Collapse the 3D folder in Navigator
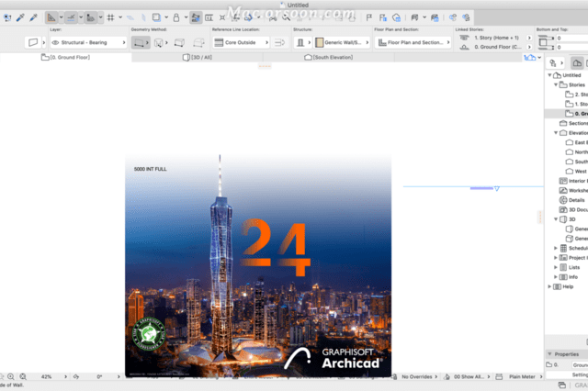This screenshot has height=391, width=588. [556, 219]
